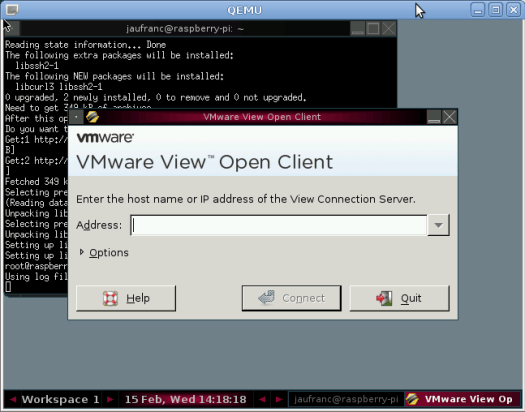Minimize the jaufranc terminal window

[x=357, y=28]
